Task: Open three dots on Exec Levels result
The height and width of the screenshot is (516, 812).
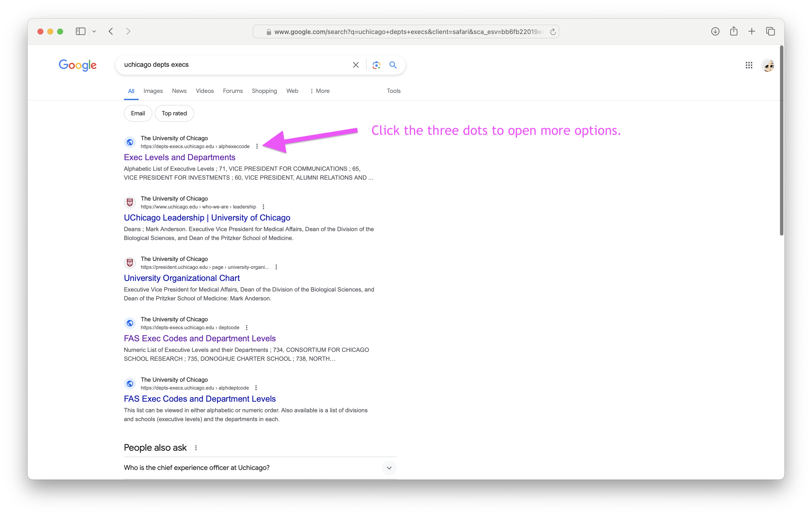Action: coord(257,146)
